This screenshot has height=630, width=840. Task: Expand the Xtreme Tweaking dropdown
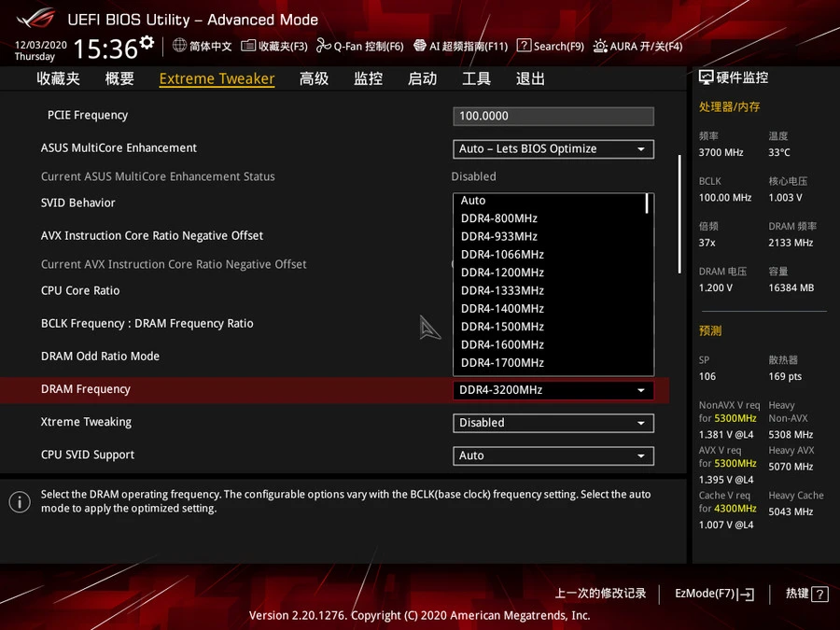[553, 423]
